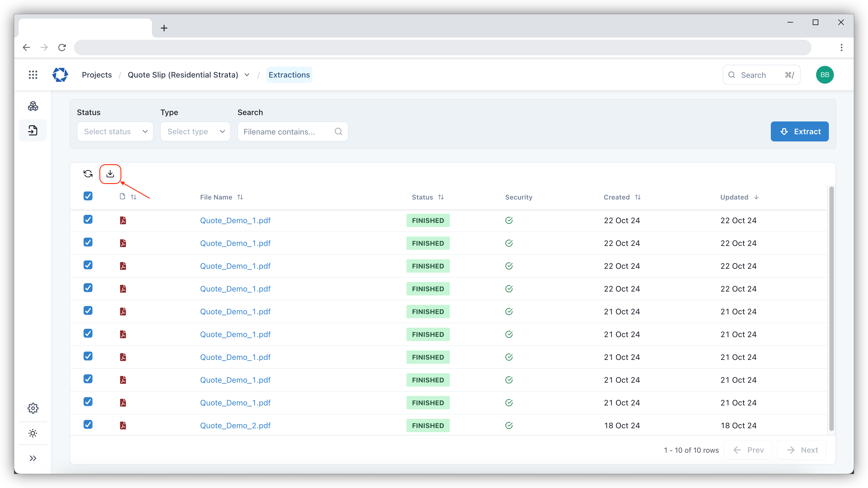Select the Extractions breadcrumb tab
868x488 pixels.
tap(289, 75)
